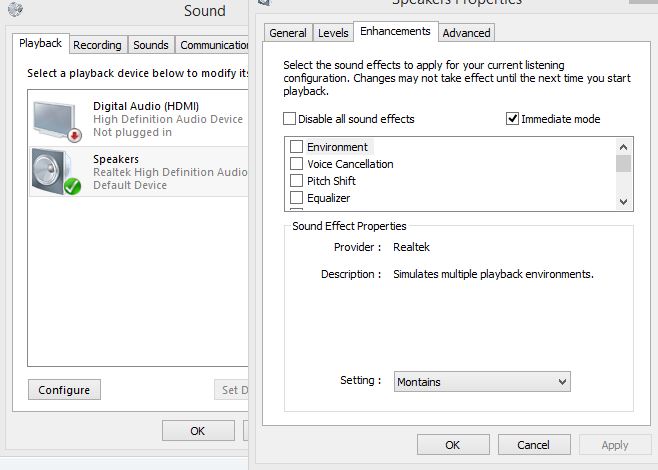658x470 pixels.
Task: Open the Communications tab in Sound window
Action: 212,45
